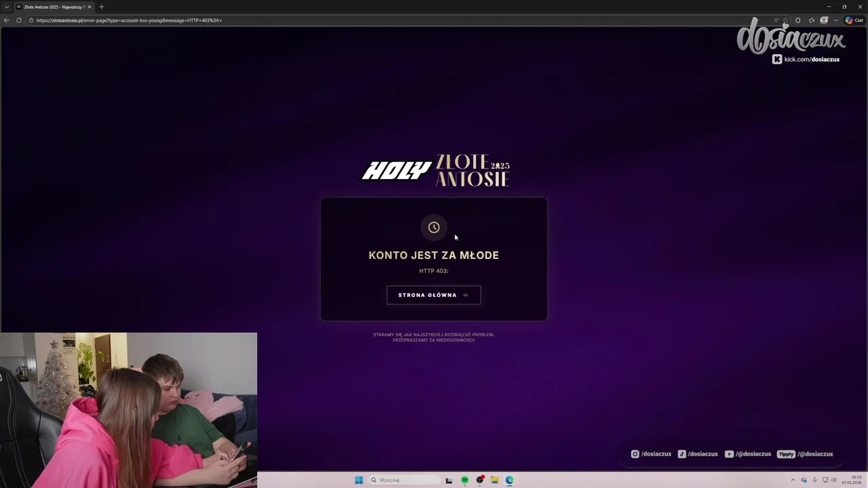Open Task View from the taskbar
The width and height of the screenshot is (868, 488).
449,480
